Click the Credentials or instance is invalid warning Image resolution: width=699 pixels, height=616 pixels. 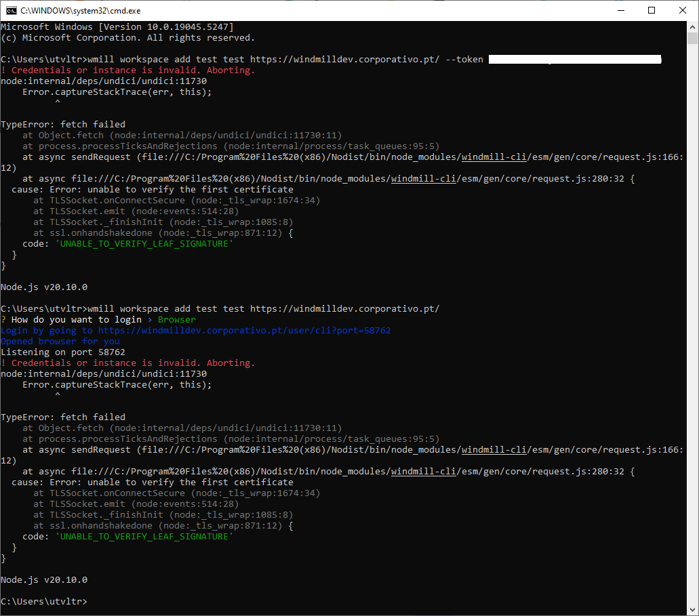(x=129, y=70)
